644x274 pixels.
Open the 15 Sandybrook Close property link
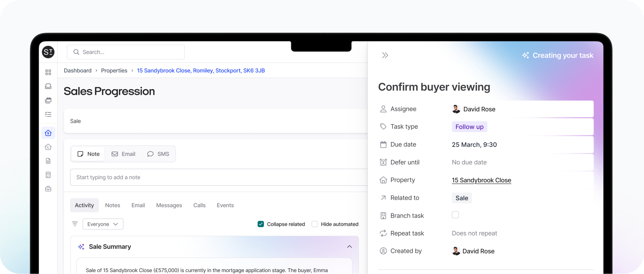[x=481, y=180]
